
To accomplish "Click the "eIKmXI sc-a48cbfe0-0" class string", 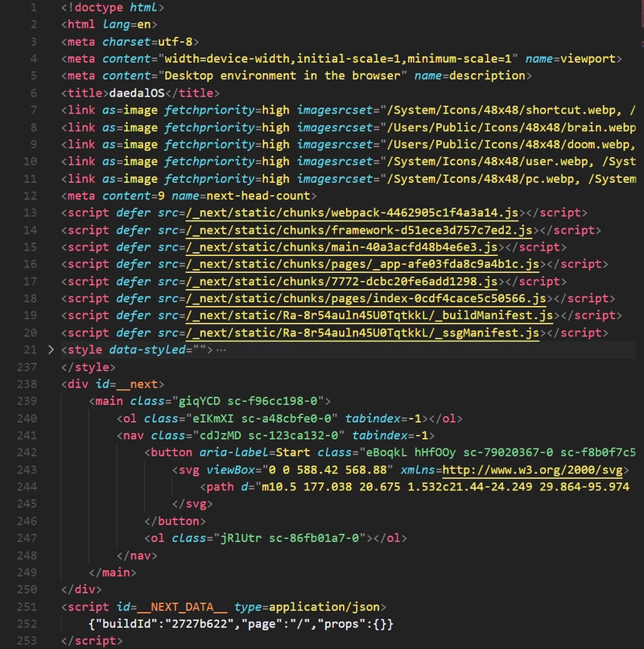I will click(262, 419).
